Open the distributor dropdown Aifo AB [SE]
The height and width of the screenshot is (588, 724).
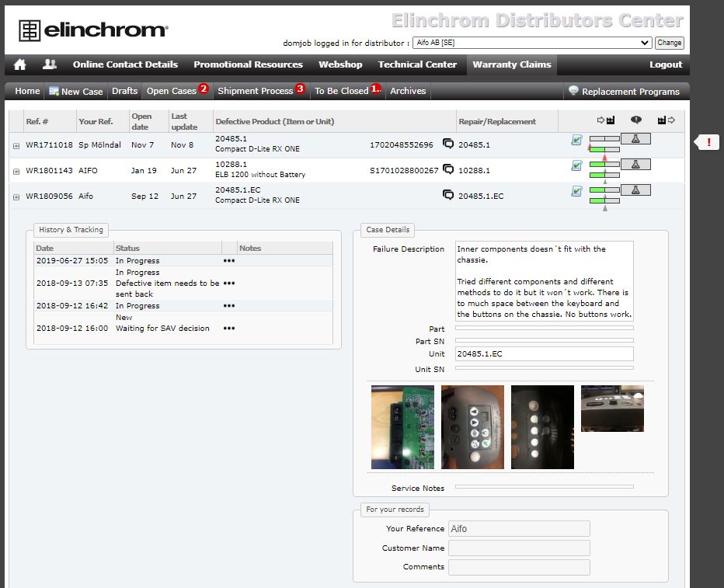(532, 43)
